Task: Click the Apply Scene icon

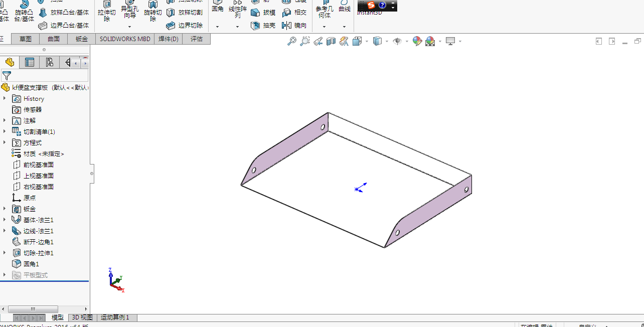Action: point(430,41)
